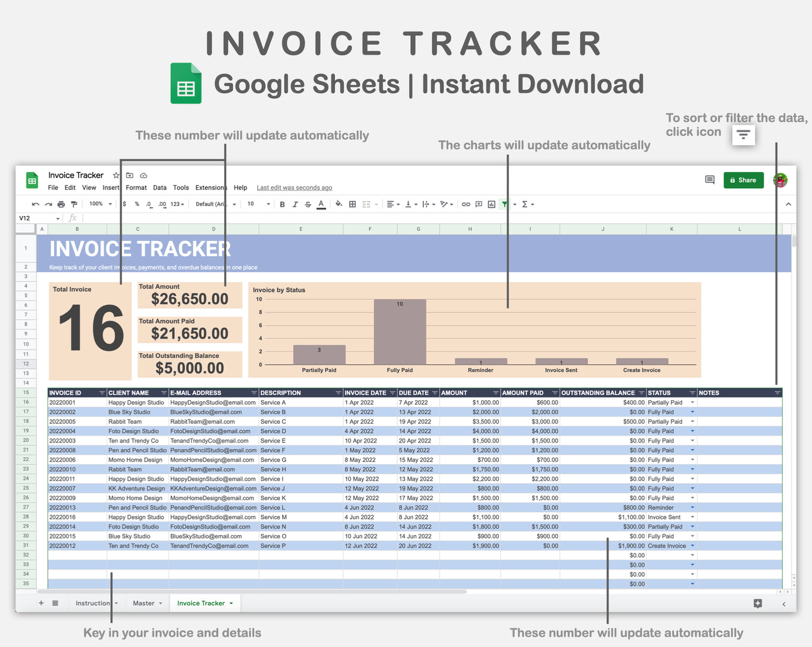Open the comment history icon
This screenshot has height=647, width=812.
pos(710,180)
